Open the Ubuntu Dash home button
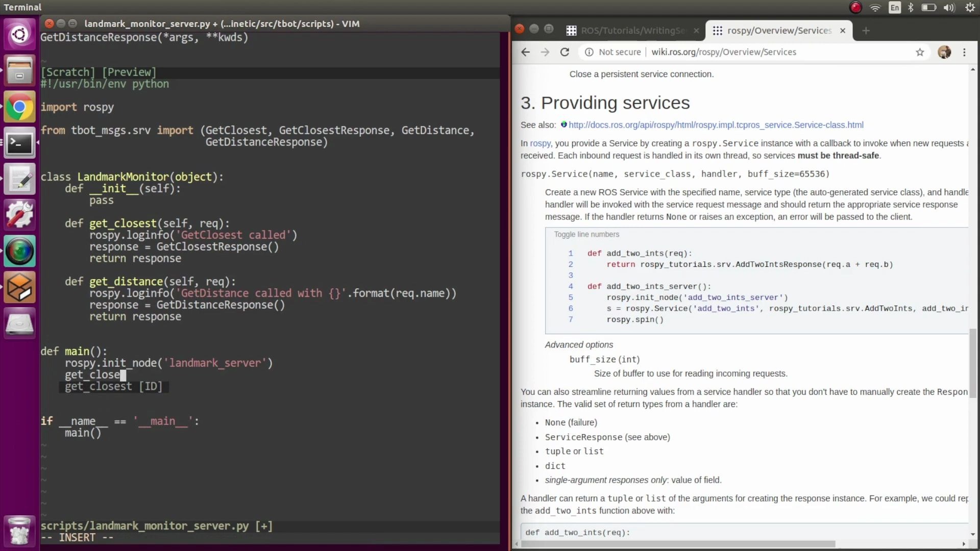 [x=19, y=34]
